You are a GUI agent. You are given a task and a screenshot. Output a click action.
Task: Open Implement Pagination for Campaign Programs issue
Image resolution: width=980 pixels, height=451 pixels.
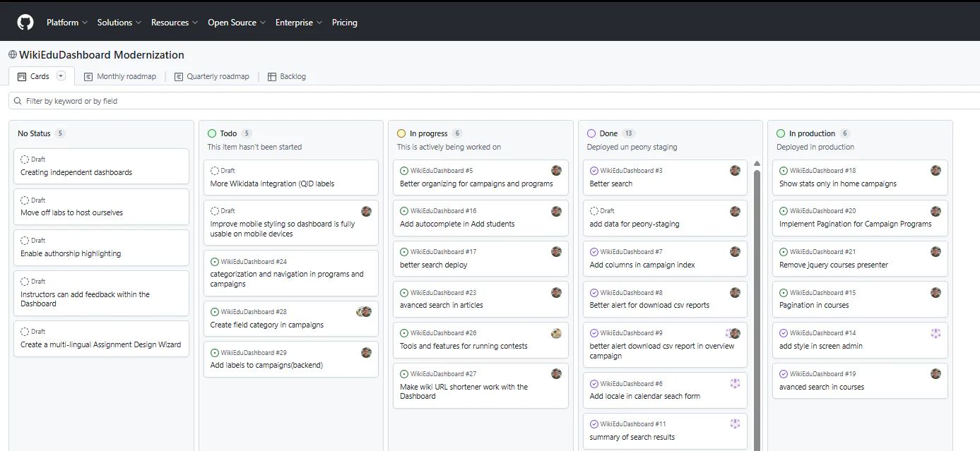pos(856,224)
